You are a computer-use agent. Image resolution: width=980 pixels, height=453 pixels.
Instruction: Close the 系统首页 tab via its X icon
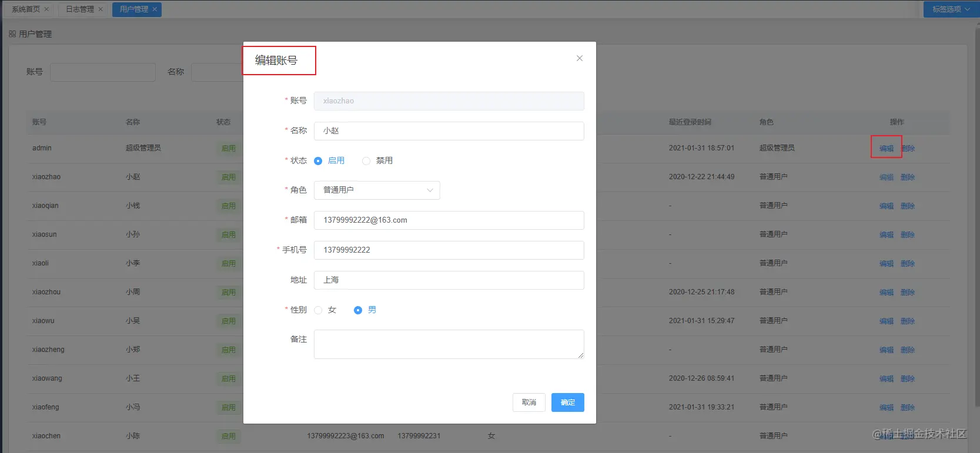tap(46, 9)
